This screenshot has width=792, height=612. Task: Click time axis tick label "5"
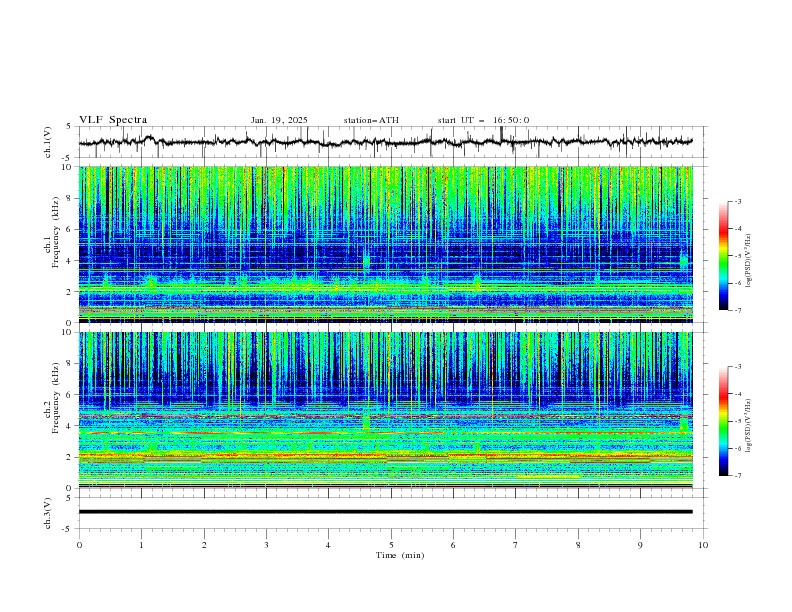point(391,545)
